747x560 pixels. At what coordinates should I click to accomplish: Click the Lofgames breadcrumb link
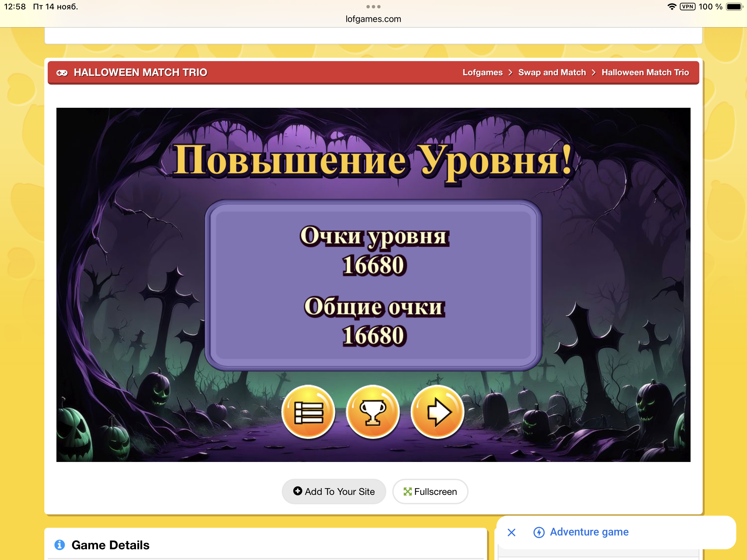tap(482, 73)
